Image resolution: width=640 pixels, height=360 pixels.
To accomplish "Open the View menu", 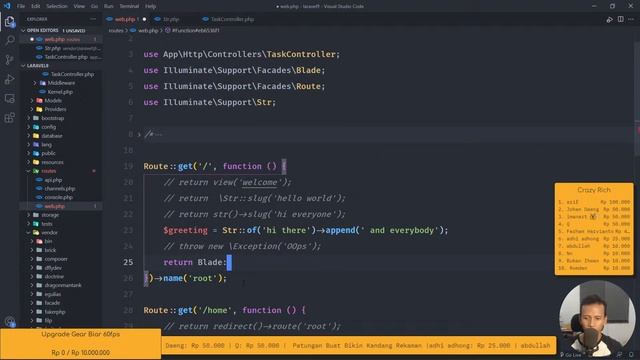I will click(79, 6).
